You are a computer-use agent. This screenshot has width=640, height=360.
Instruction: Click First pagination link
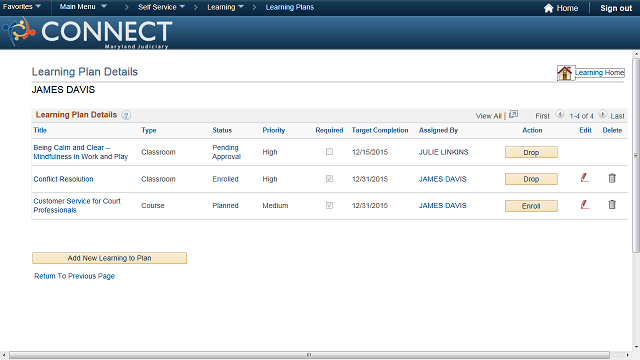pos(542,116)
